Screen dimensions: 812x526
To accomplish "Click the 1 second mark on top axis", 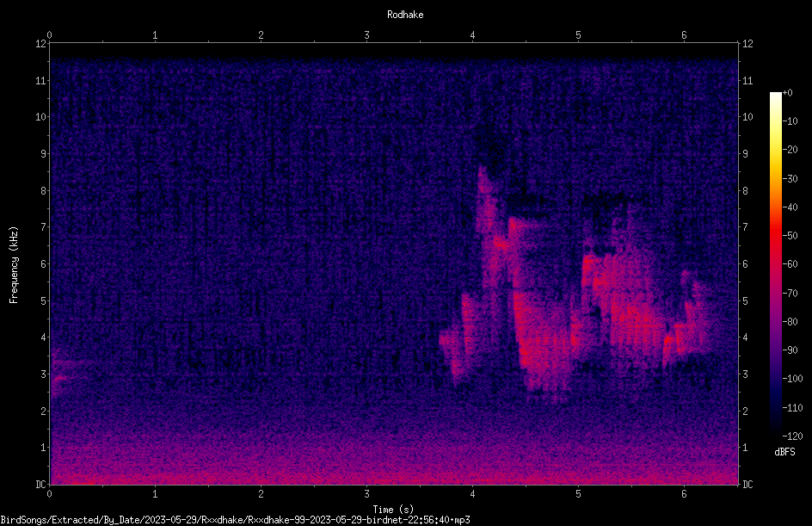I will [x=155, y=35].
